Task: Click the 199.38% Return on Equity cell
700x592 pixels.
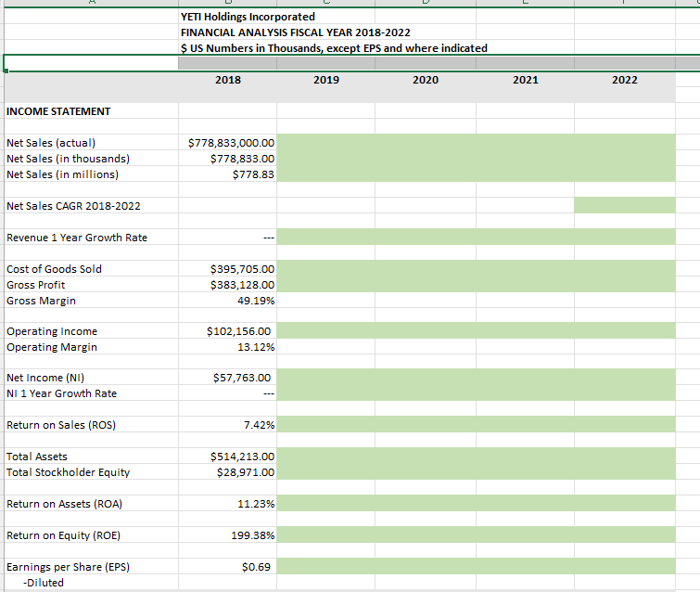Action: pyautogui.click(x=252, y=535)
